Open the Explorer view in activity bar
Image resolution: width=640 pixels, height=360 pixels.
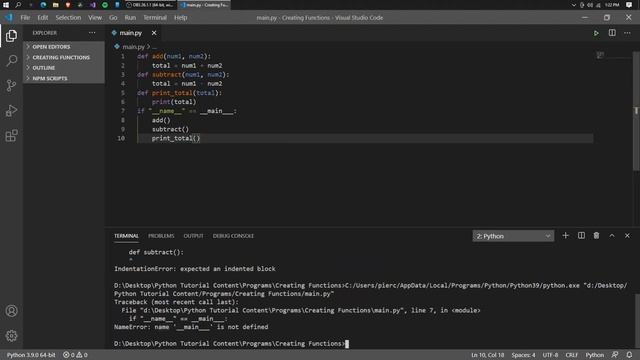pyautogui.click(x=11, y=36)
